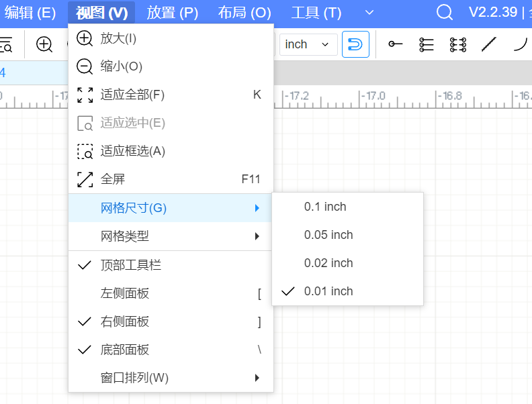The width and height of the screenshot is (532, 404).
Task: Select checked 0.01 inch grid size
Action: [x=348, y=291]
